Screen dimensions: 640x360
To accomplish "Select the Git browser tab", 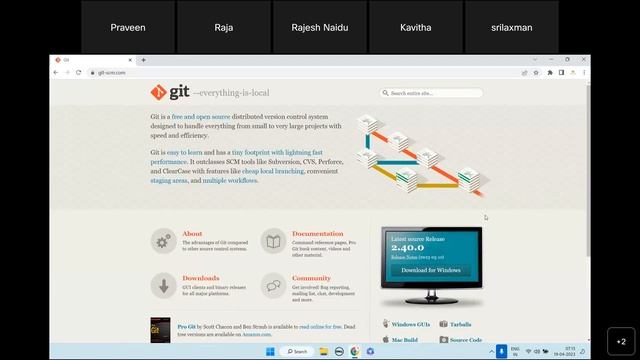I will pyautogui.click(x=93, y=60).
